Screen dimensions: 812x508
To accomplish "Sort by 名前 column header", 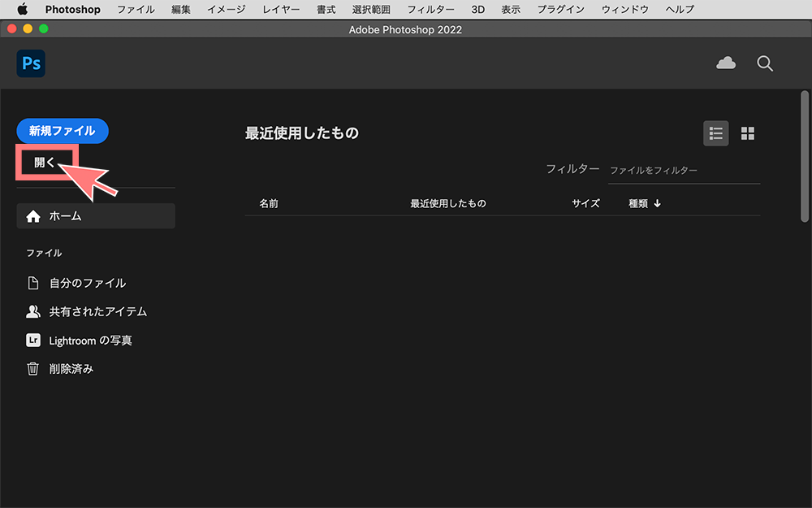I will click(x=269, y=203).
